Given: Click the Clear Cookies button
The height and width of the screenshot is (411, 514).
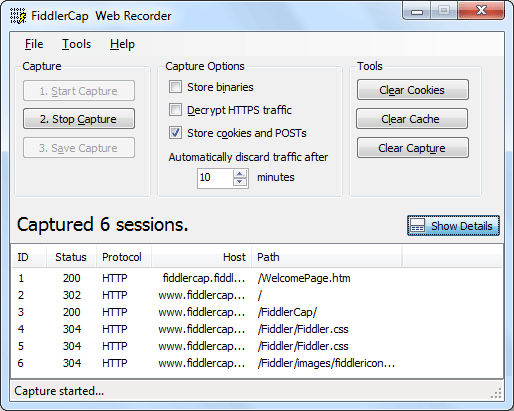Looking at the screenshot, I should coord(413,90).
